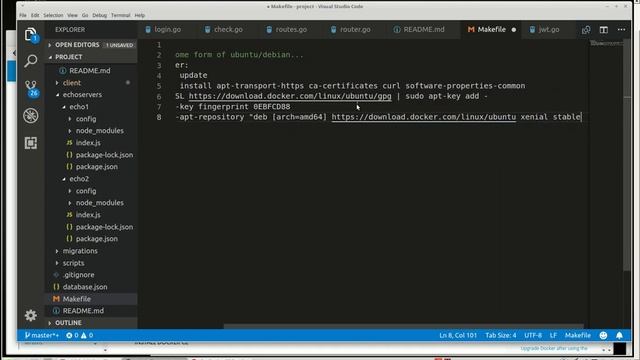640x360 pixels.
Task: Open the Extensions view in activity bar
Action: click(x=31, y=143)
